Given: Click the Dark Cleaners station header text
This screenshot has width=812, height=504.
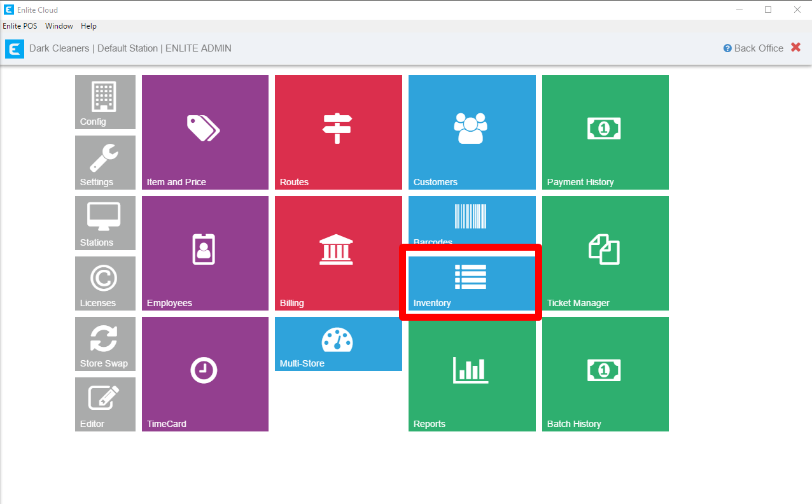Looking at the screenshot, I should pos(130,48).
